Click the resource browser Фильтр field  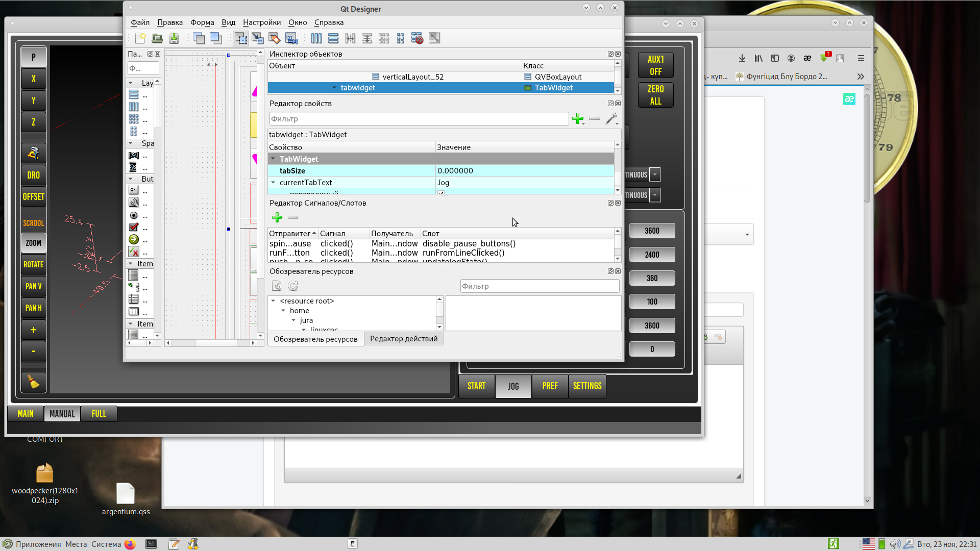[x=540, y=286]
